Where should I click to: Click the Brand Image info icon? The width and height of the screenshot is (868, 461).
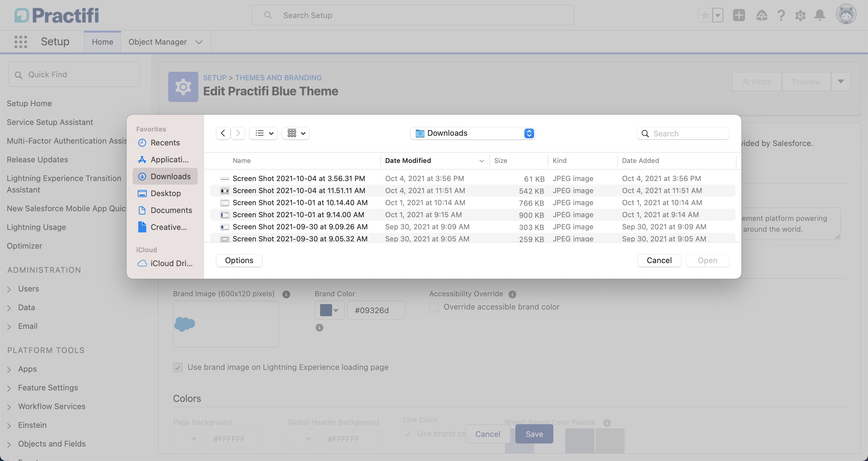coord(286,294)
